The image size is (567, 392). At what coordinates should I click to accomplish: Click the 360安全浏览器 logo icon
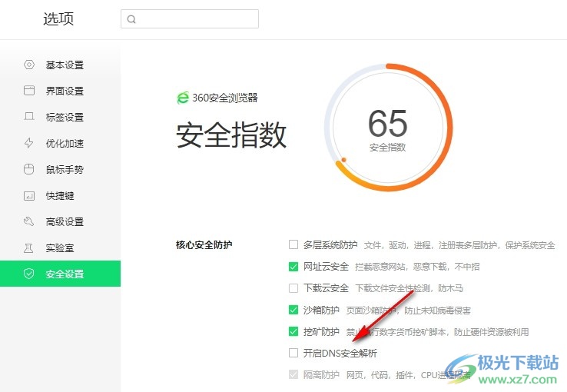click(183, 98)
